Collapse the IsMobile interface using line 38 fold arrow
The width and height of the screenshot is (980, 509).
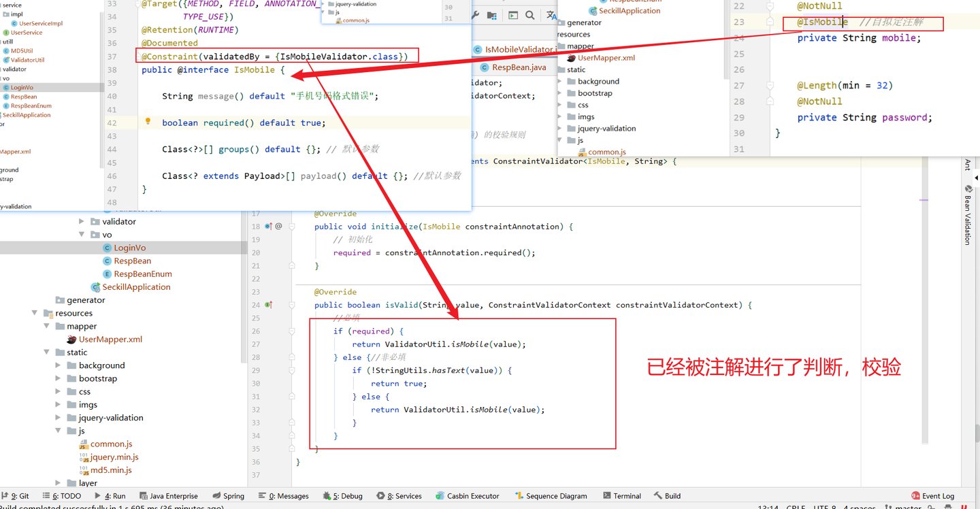click(x=139, y=70)
